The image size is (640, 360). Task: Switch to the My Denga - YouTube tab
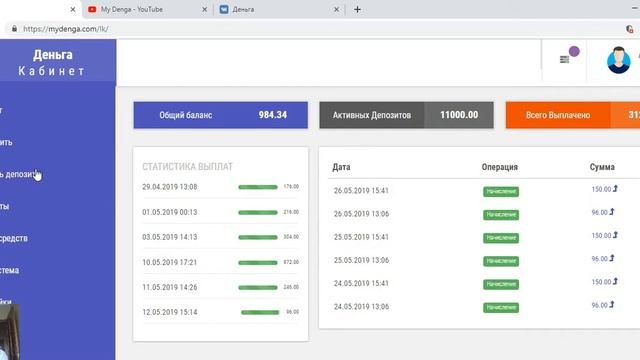pos(147,9)
